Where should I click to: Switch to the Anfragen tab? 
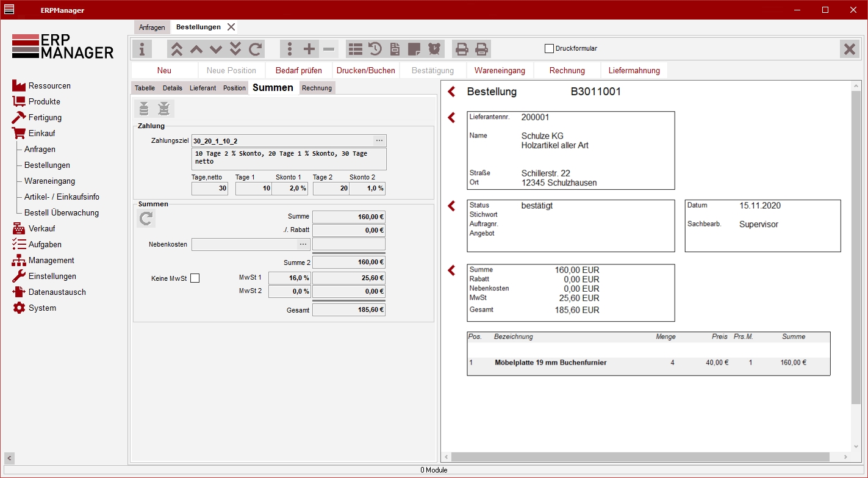(x=152, y=27)
